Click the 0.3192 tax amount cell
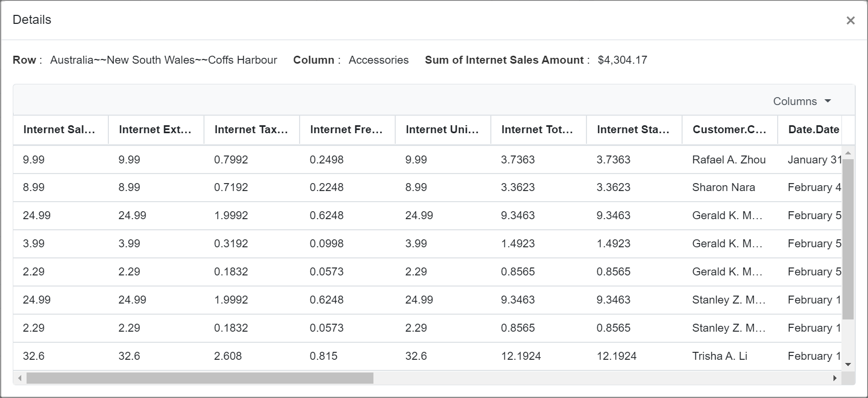Image resolution: width=868 pixels, height=398 pixels. point(252,244)
